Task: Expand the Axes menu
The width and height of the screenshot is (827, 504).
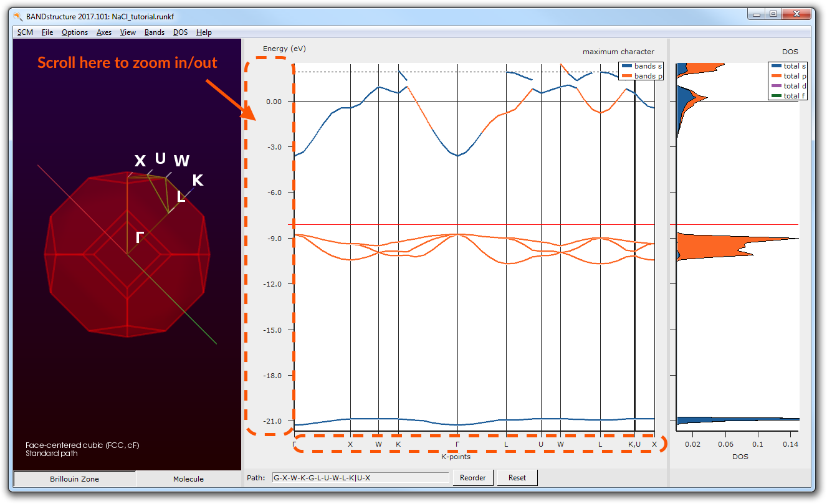Action: click(104, 32)
